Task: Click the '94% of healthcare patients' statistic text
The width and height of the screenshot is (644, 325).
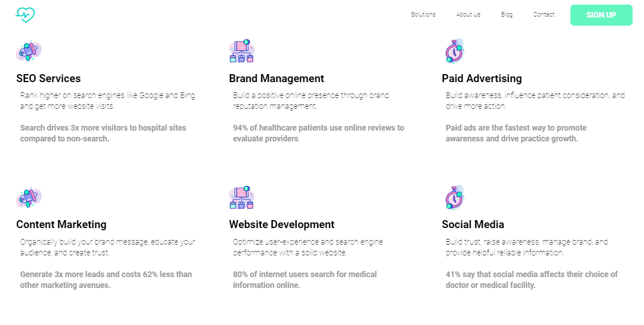Action: [x=318, y=133]
